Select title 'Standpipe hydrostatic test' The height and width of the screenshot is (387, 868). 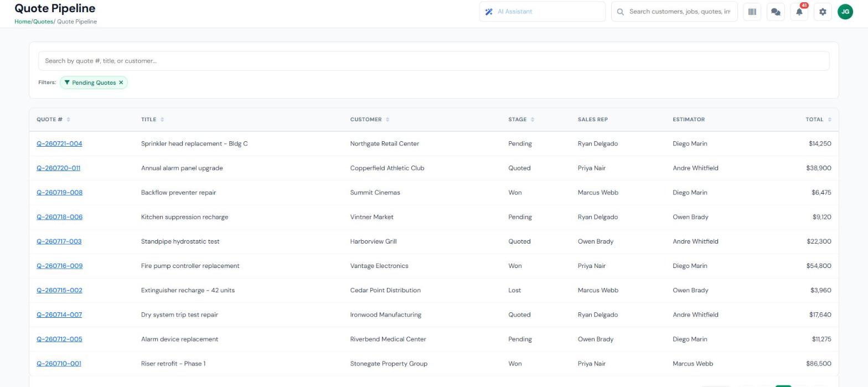tap(180, 241)
